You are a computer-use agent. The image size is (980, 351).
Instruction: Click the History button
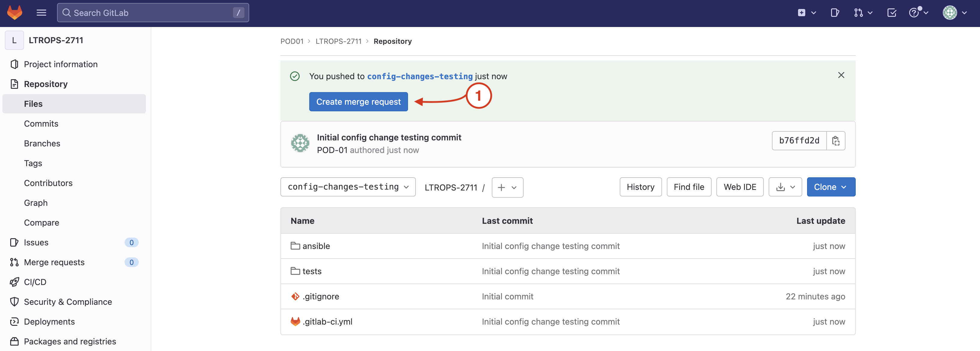point(640,187)
